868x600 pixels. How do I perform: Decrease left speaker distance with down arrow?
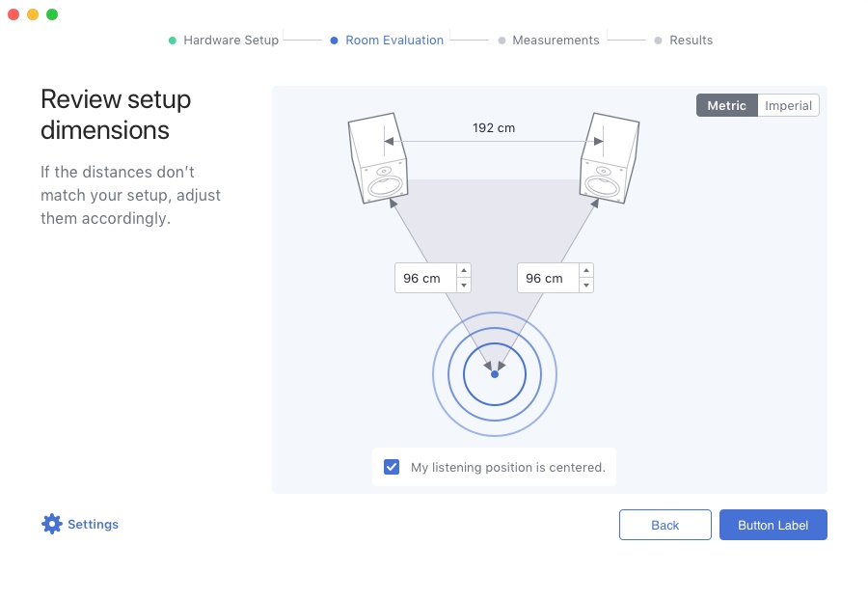click(463, 285)
